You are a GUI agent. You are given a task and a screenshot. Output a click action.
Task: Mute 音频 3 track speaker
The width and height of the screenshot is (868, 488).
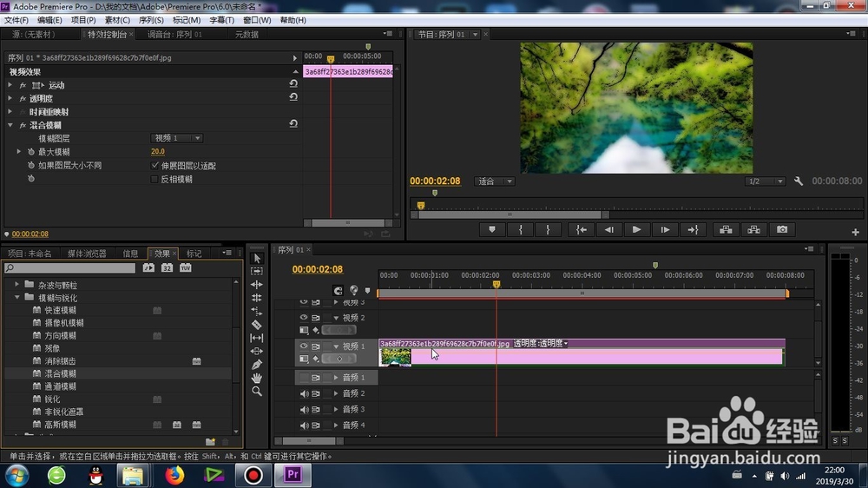pyautogui.click(x=304, y=410)
